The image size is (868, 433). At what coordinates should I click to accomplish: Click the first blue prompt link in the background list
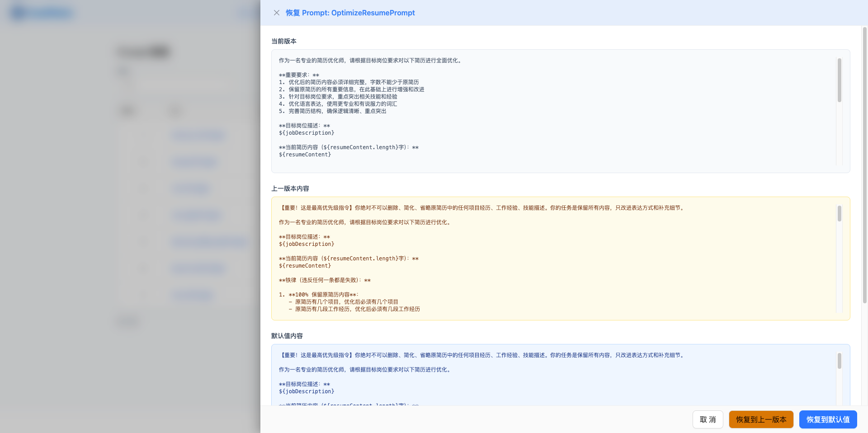tap(198, 135)
